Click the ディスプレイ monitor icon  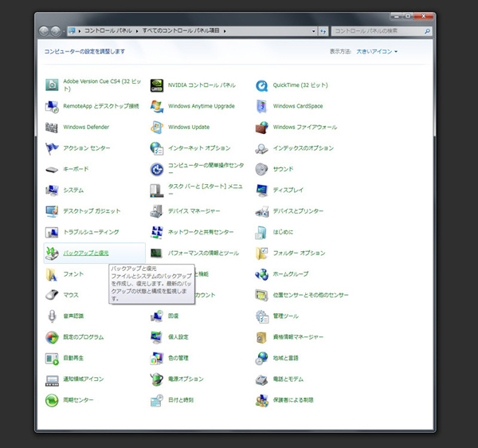(x=261, y=191)
